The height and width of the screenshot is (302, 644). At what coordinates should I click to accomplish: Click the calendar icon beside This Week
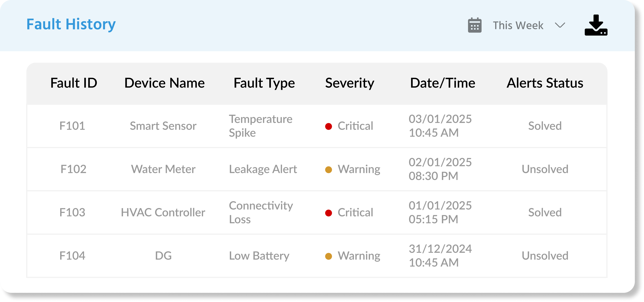pos(475,25)
